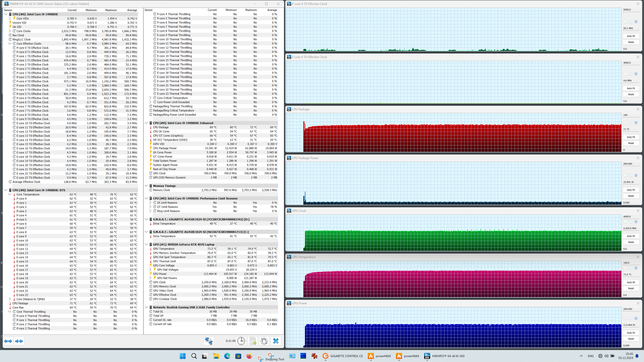Expand the Core Clocks row
This screenshot has width=644, height=362.
10,31
